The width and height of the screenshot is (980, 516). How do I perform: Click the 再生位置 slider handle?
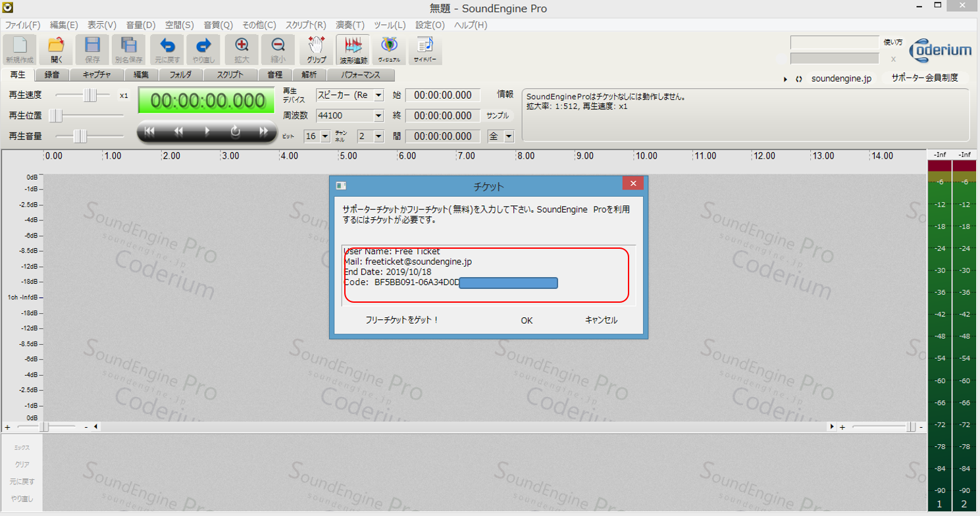pos(56,116)
